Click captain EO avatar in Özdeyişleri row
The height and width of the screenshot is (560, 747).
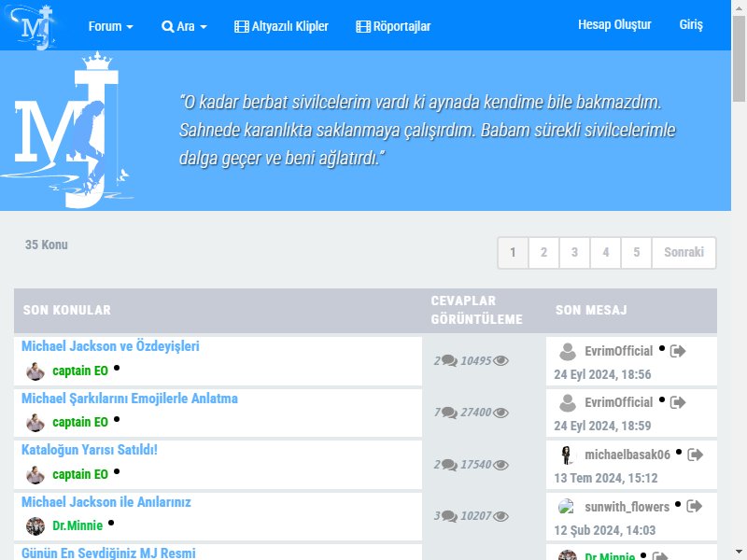(x=35, y=371)
